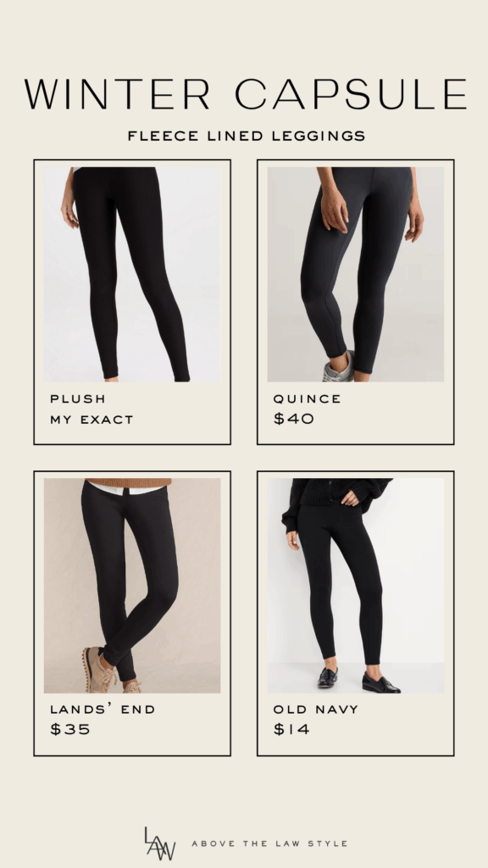Select the Lands' End leggings photo
Screen dimensions: 488x868
click(132, 586)
